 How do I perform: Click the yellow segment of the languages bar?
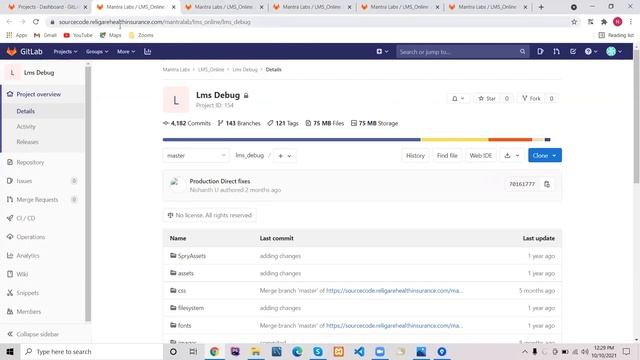pos(454,140)
